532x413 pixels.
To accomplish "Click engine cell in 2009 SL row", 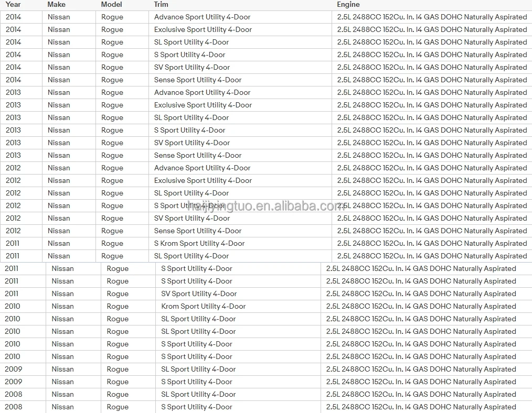I will [426, 369].
